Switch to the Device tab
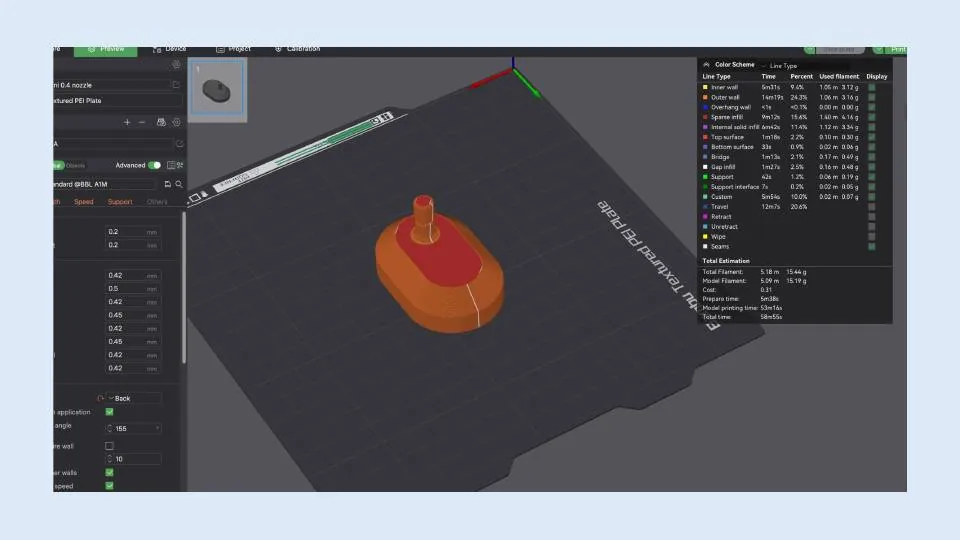 coord(170,49)
